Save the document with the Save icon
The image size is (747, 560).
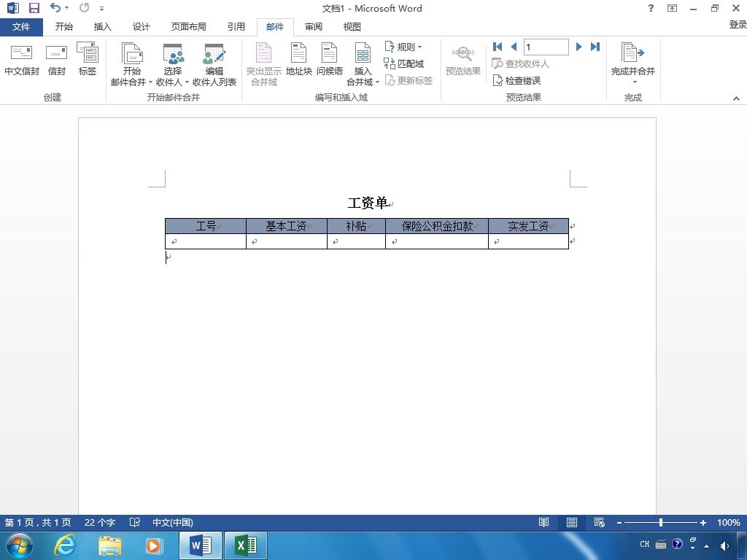(x=34, y=7)
